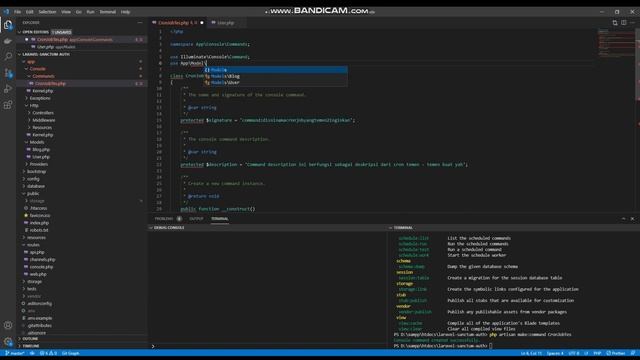
Task: Select Models suggestion in autocomplete list
Action: (x=276, y=70)
